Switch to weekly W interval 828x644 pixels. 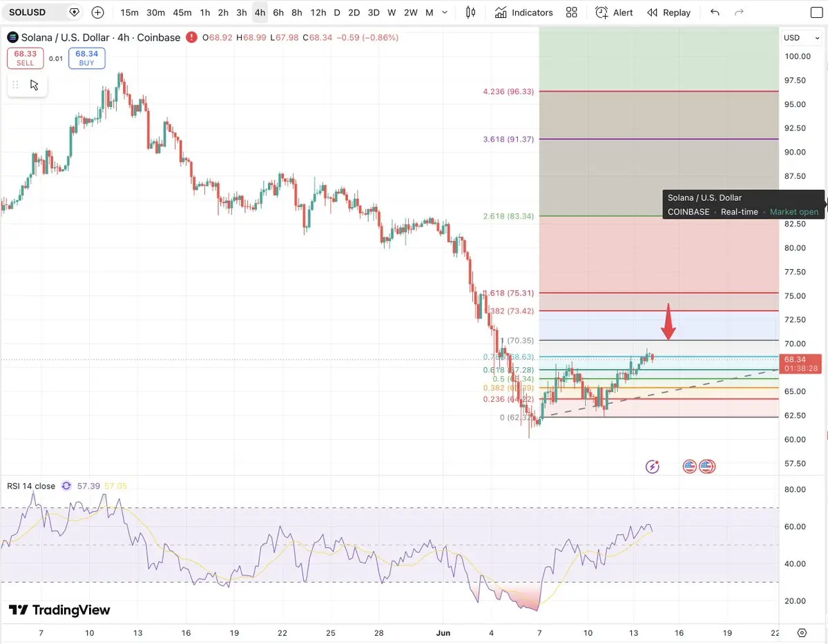(392, 12)
